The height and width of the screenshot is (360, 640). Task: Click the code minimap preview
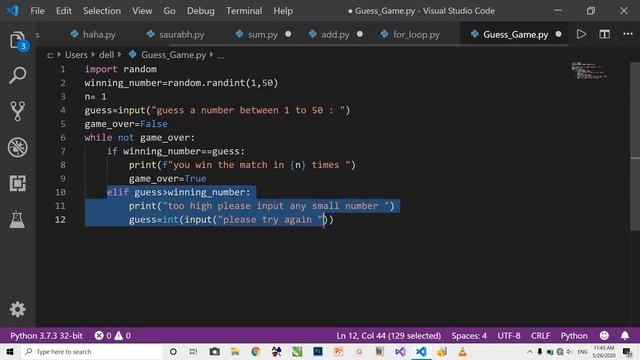589,70
